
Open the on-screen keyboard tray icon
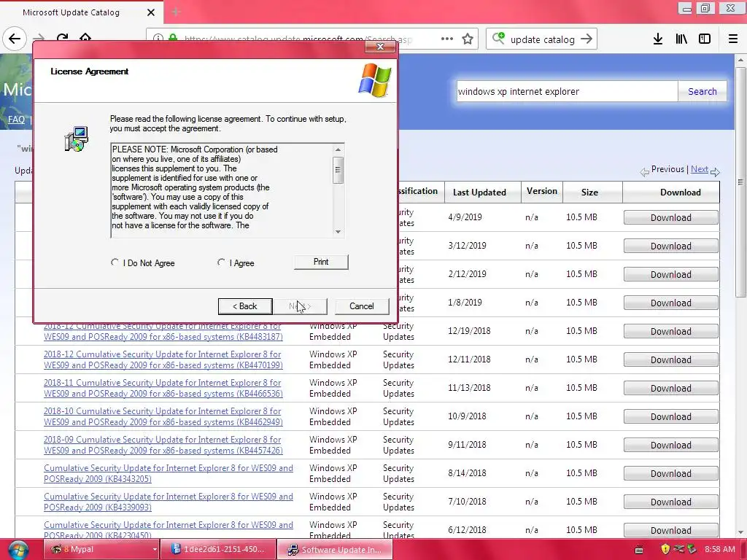coord(639,550)
